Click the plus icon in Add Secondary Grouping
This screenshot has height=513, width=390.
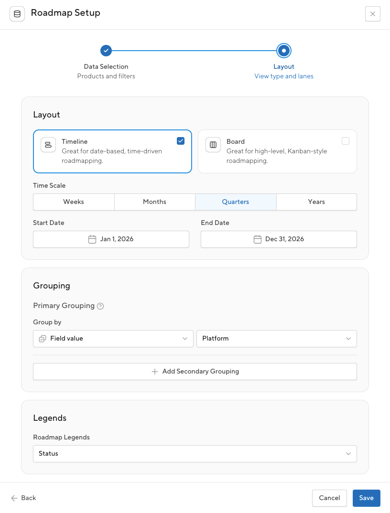155,371
